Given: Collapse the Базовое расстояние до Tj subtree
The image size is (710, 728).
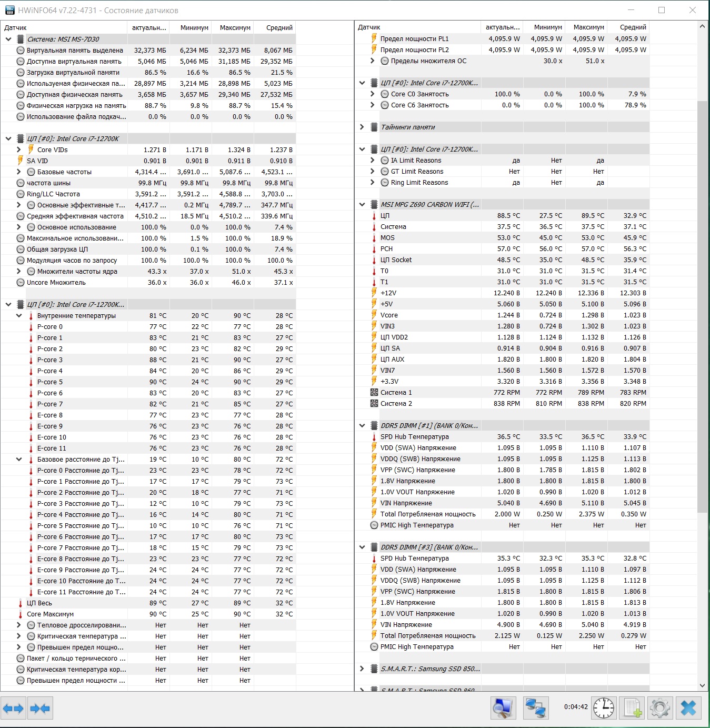Looking at the screenshot, I should 19,459.
